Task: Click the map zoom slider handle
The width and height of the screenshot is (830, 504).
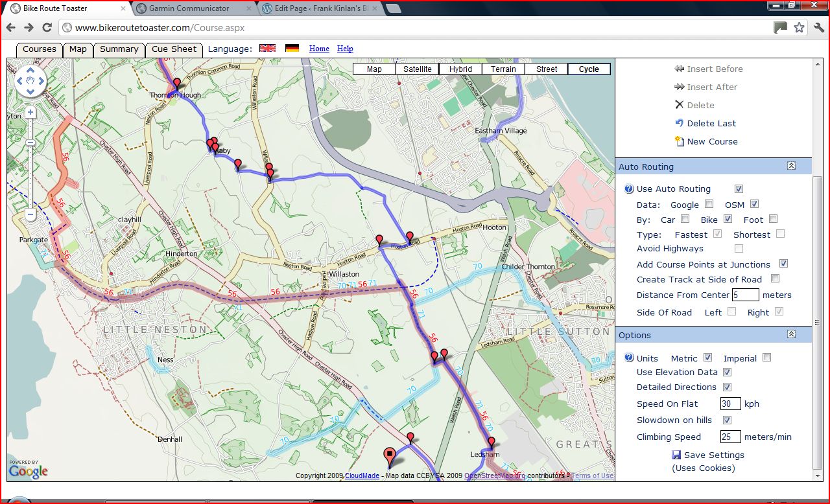Action: (x=30, y=142)
